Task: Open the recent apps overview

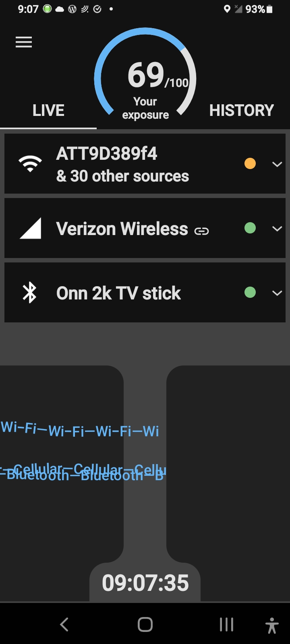Action: point(226,625)
